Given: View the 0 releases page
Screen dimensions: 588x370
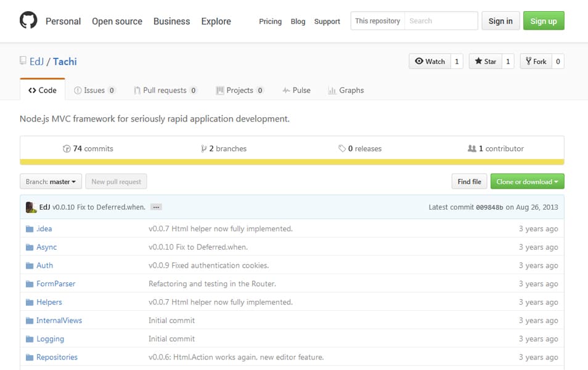Looking at the screenshot, I should pyautogui.click(x=360, y=149).
